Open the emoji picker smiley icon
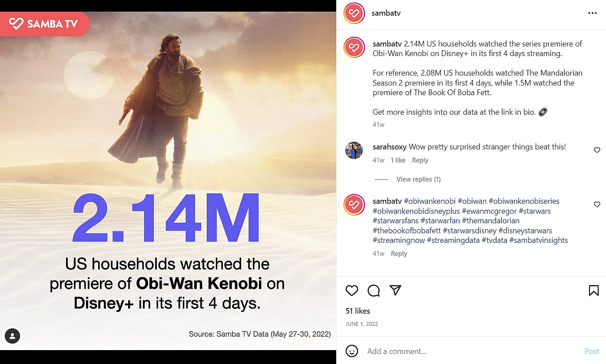Screen dimensions: 606x364 point(352,351)
